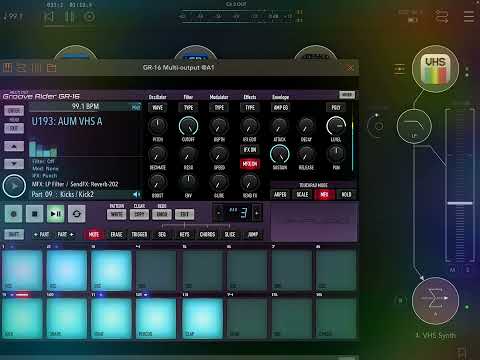Open AUM tempo 99 setting

12,17
